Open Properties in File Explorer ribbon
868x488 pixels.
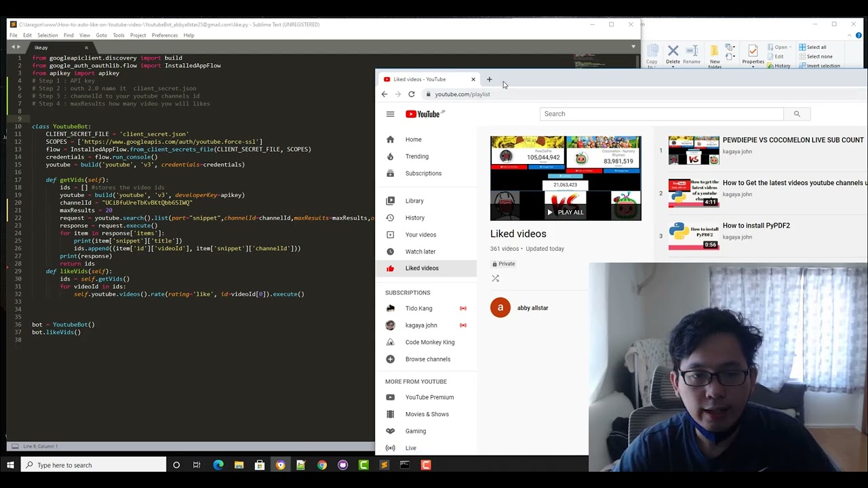coord(753,54)
